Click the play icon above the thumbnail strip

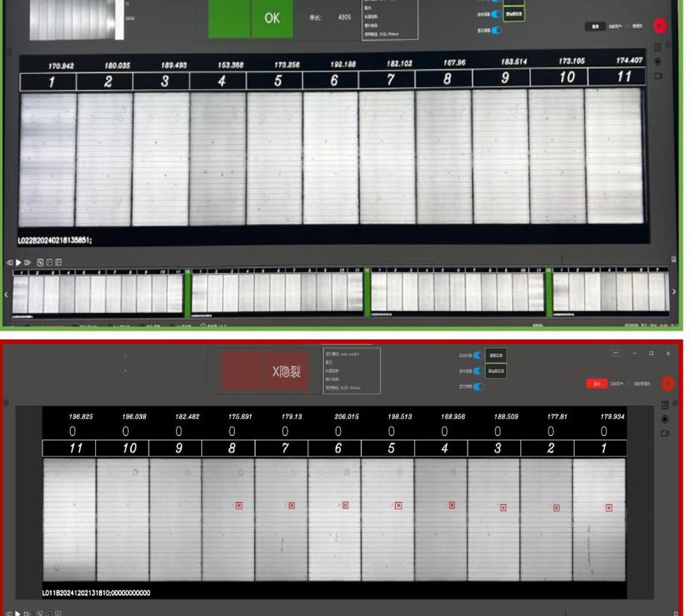click(18, 262)
